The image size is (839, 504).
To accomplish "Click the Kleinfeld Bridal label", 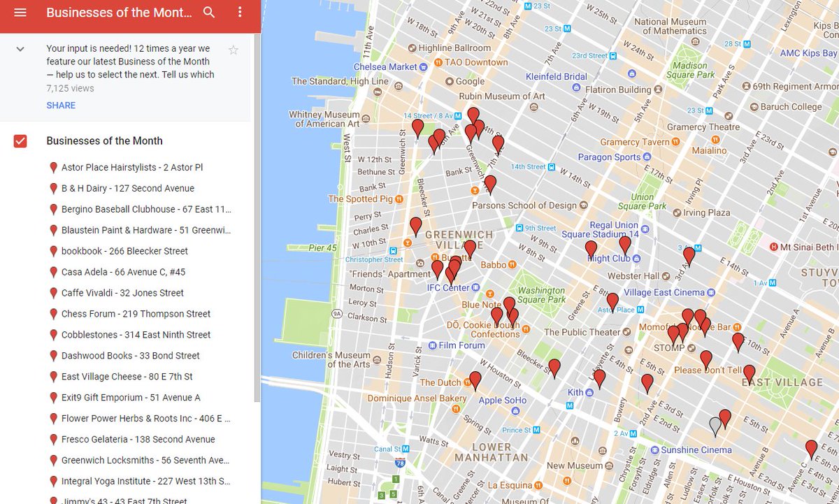I will [557, 76].
